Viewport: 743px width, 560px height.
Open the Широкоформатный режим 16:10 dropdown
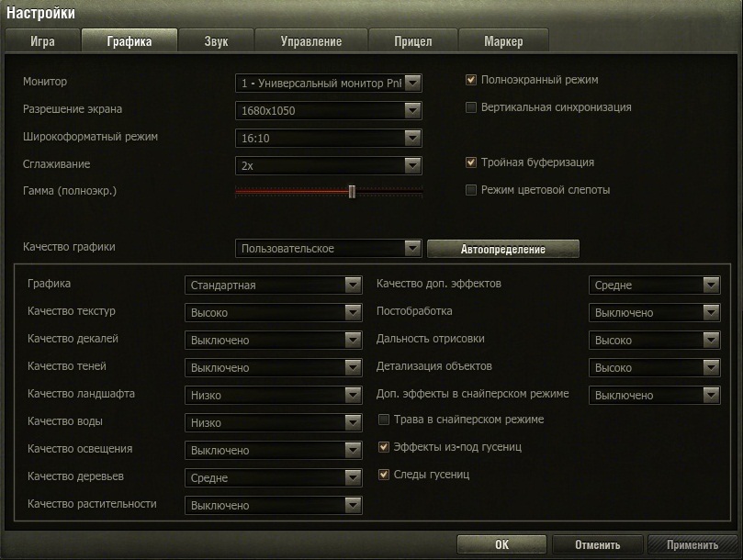click(x=328, y=139)
